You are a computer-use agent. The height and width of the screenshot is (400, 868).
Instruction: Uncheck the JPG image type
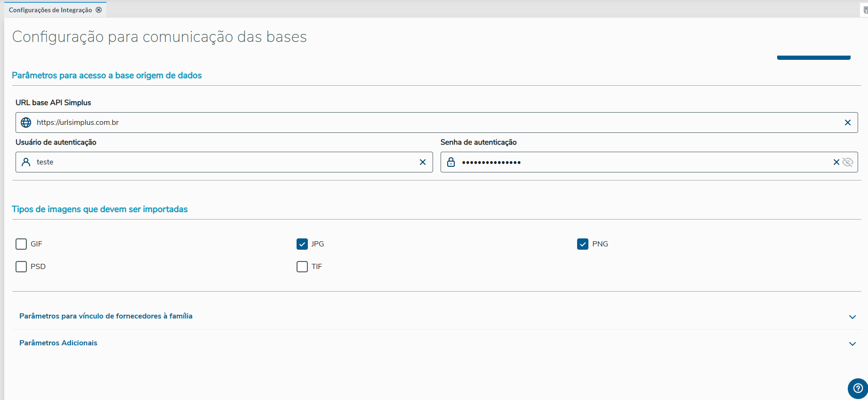(302, 244)
